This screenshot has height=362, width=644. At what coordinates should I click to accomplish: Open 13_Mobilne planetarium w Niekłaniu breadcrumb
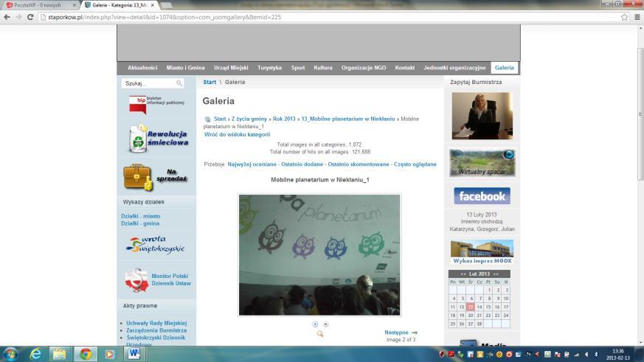(348, 119)
